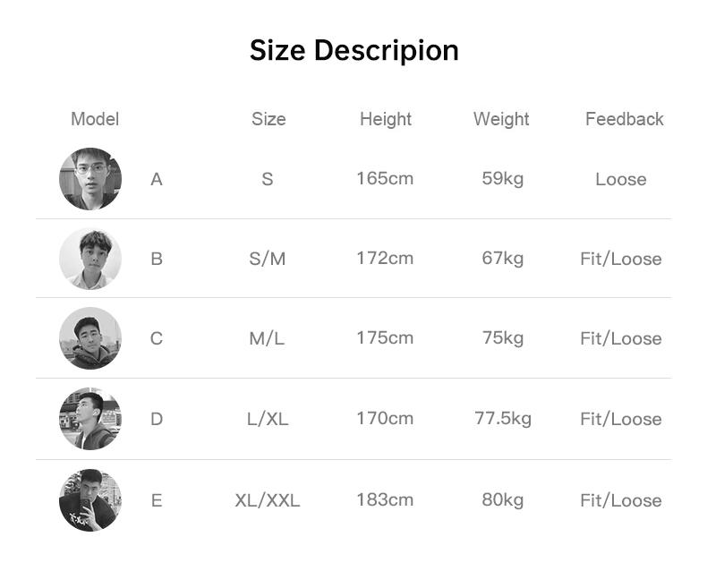The width and height of the screenshot is (707, 588).
Task: Click the Model A round avatar photo
Action: pyautogui.click(x=90, y=179)
